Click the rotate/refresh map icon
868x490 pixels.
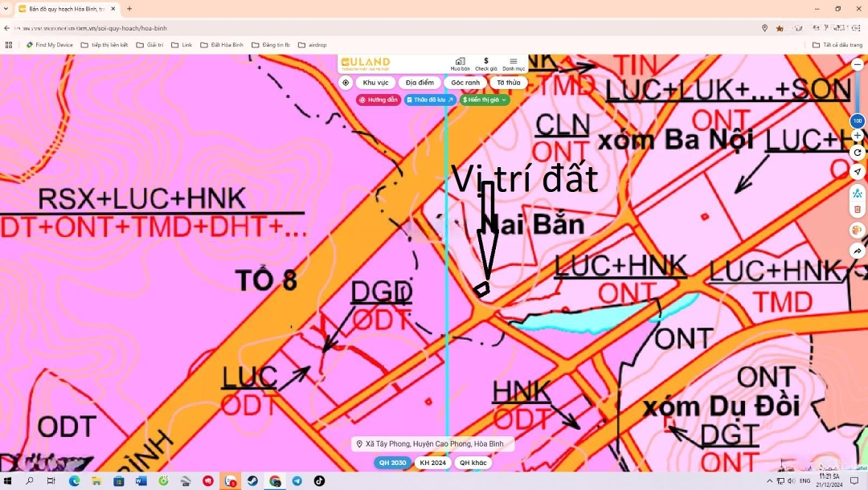click(x=858, y=153)
